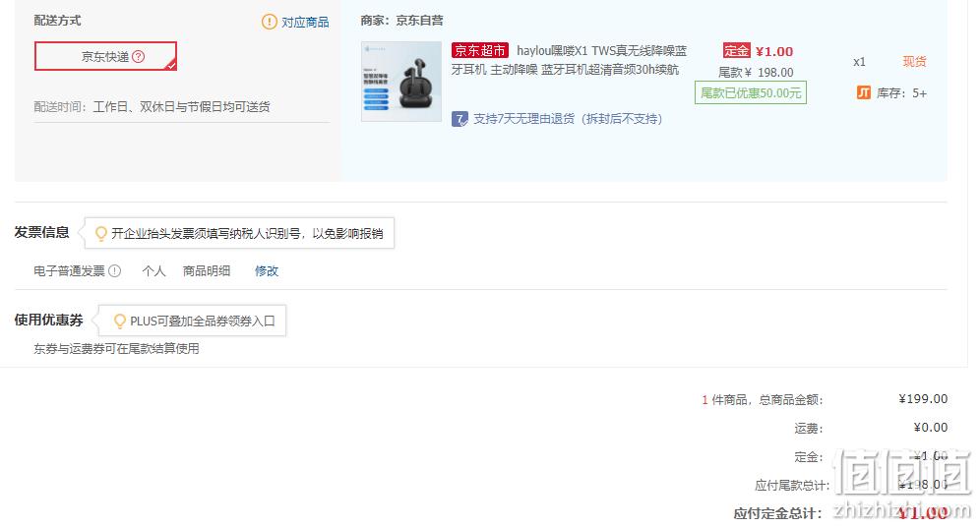Click the 开企业抬头发票 tip text
Image resolution: width=980 pixels, height=527 pixels.
coord(247,234)
